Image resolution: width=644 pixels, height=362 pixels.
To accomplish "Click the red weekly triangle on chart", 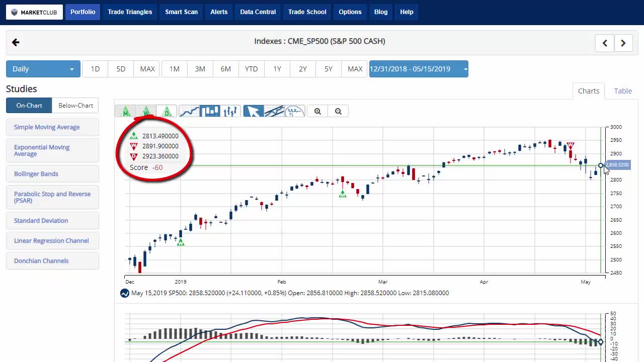I will coord(570,146).
